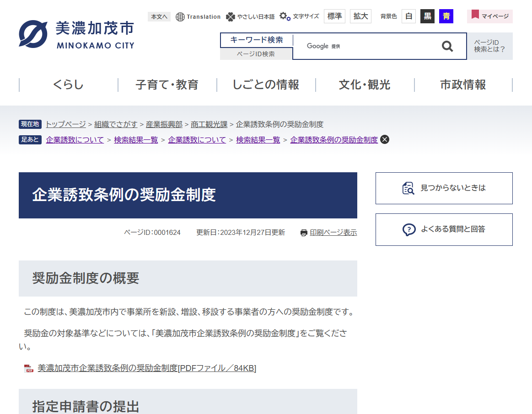532x414 pixels.
Task: Open first 検索結果一覧 footprint link
Action: (x=136, y=140)
